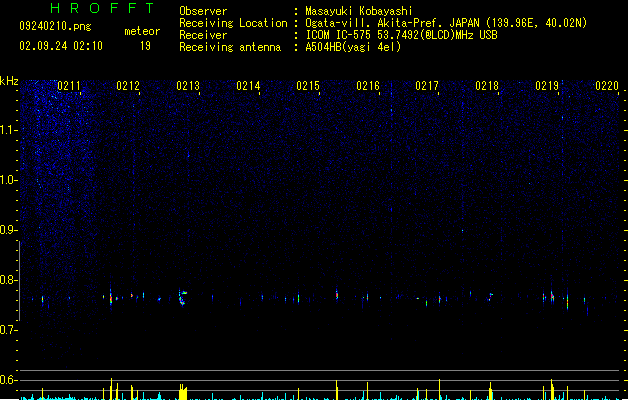Click the Receiving Location label
Image resolution: width=629 pixels, height=400 pixels.
[x=233, y=23]
